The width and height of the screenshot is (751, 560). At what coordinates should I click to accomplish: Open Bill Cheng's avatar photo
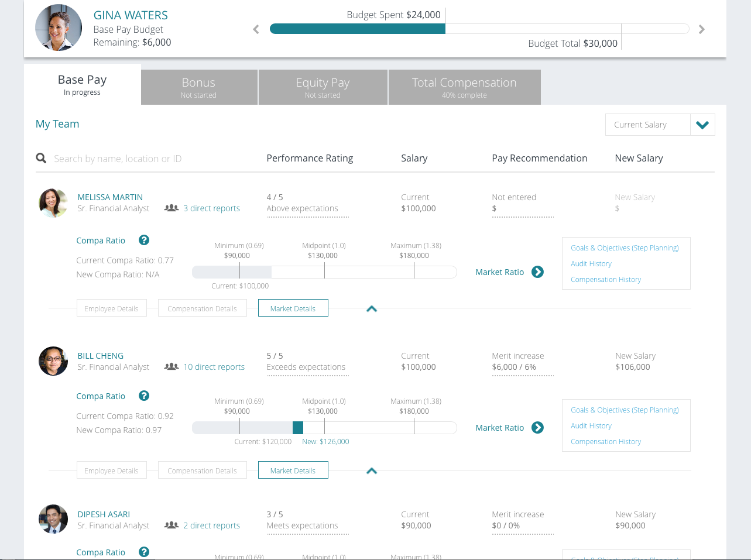pos(53,361)
